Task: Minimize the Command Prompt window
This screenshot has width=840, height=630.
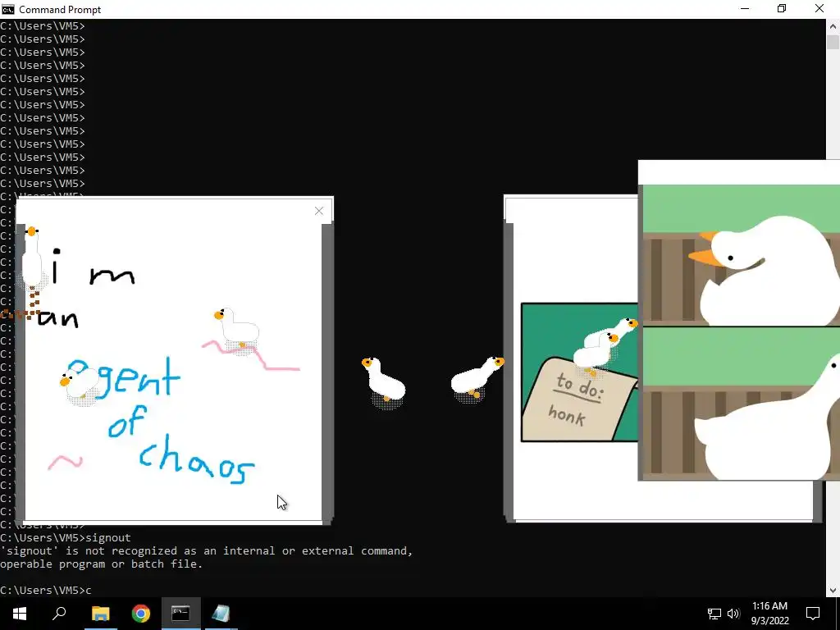Action: (745, 9)
